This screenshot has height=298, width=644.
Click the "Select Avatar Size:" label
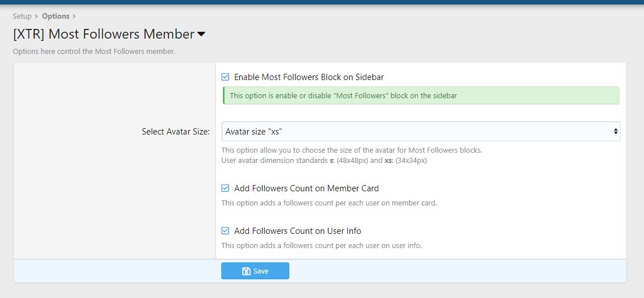coord(176,132)
